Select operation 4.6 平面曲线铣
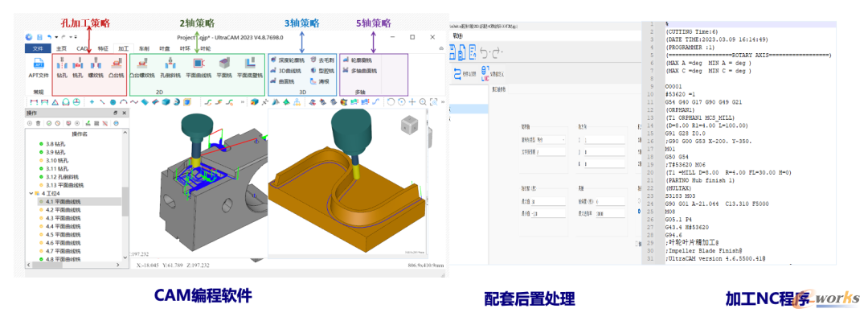 (60, 243)
